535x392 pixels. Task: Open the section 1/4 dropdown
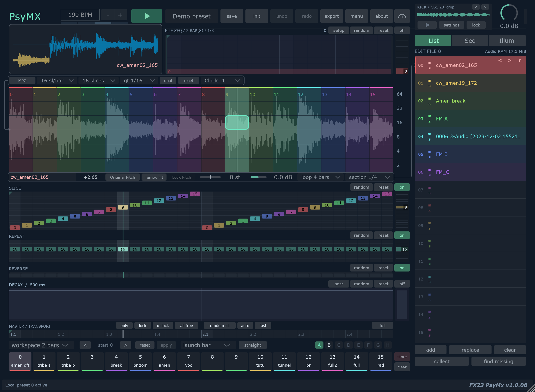point(369,177)
